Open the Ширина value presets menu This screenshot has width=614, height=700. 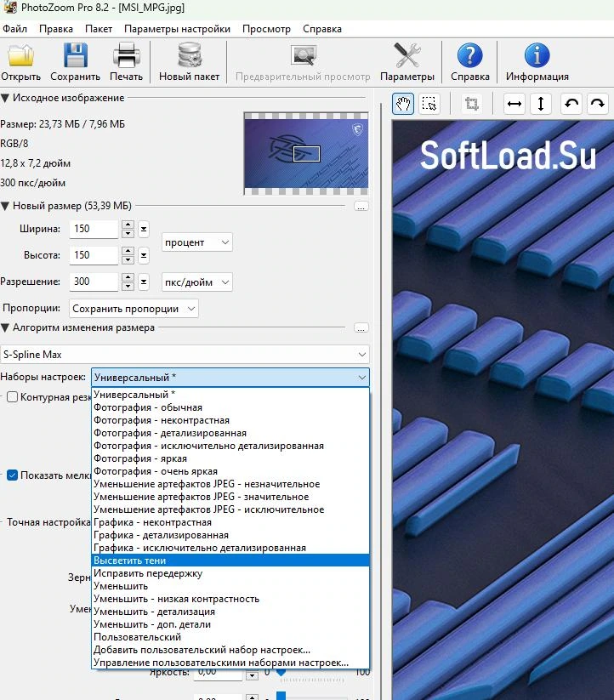pos(144,229)
